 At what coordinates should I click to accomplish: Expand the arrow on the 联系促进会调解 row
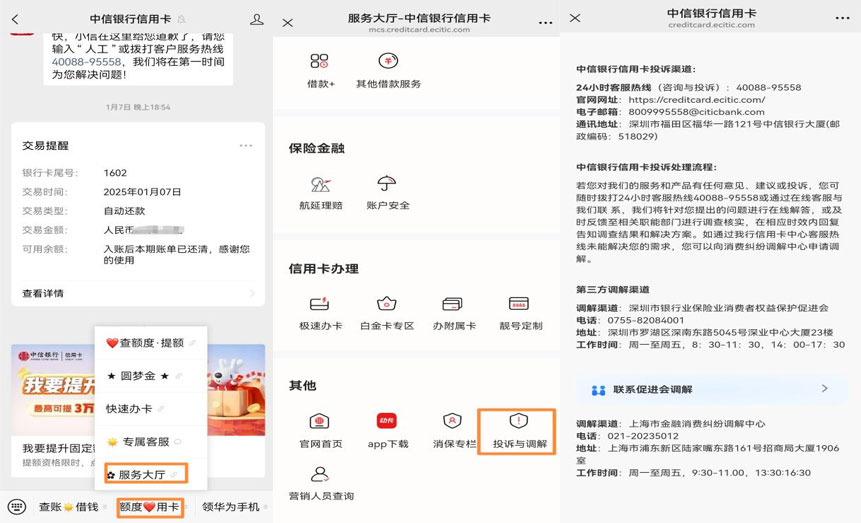tap(824, 388)
